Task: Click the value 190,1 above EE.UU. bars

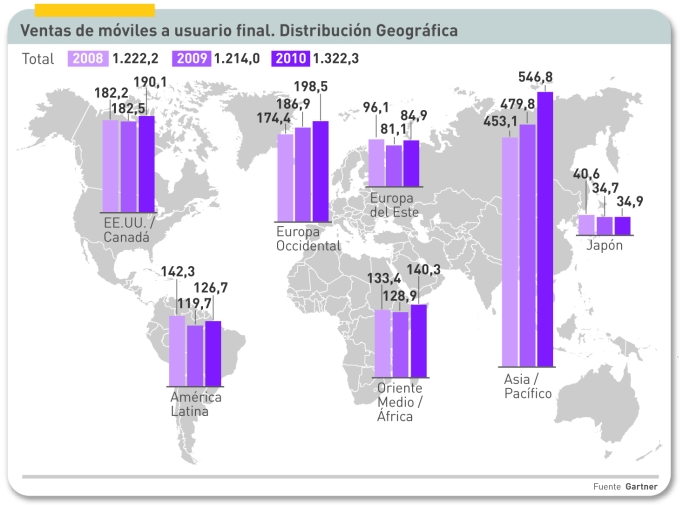Action: click(150, 82)
